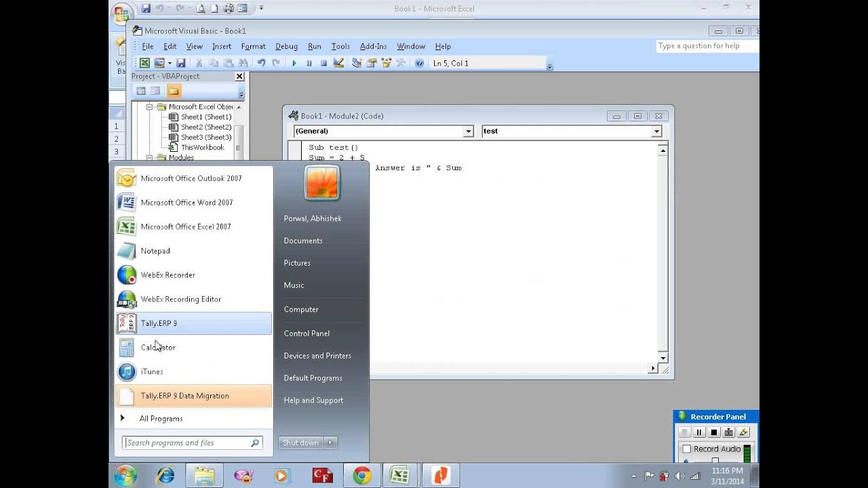
Task: Select Sheet1 (Sheet1) in project tree
Action: pos(205,117)
